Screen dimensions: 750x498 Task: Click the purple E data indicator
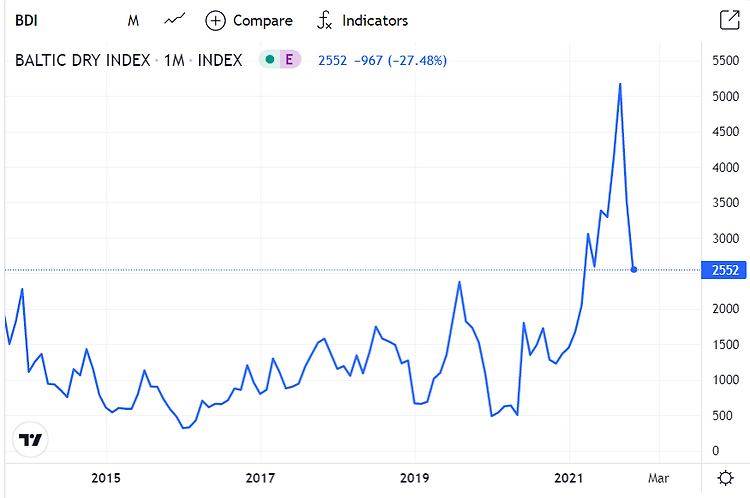tap(289, 60)
